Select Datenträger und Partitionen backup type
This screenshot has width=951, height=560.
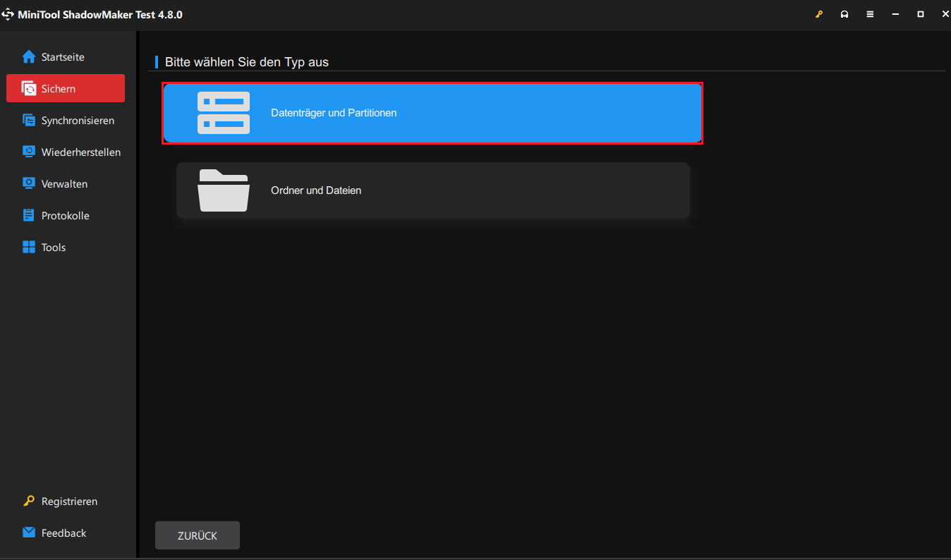coord(432,113)
